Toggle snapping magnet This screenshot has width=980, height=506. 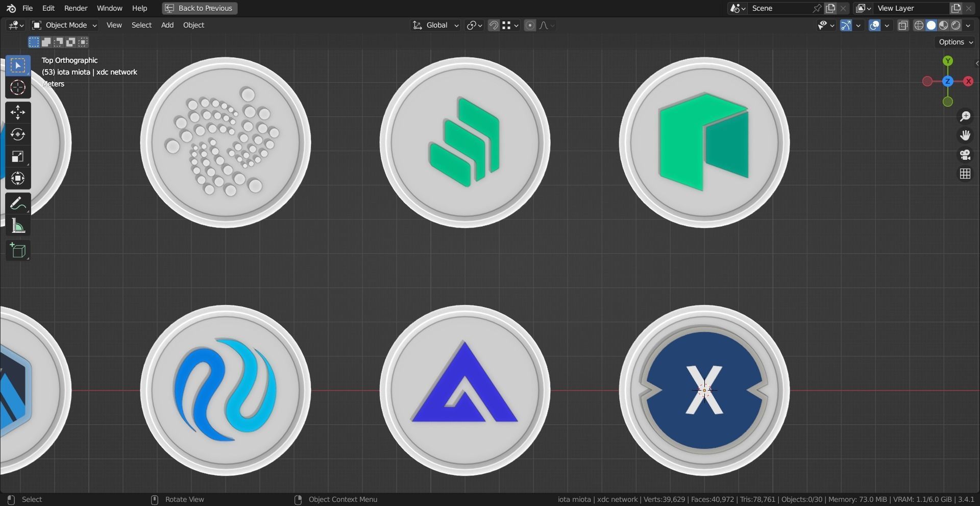(494, 25)
